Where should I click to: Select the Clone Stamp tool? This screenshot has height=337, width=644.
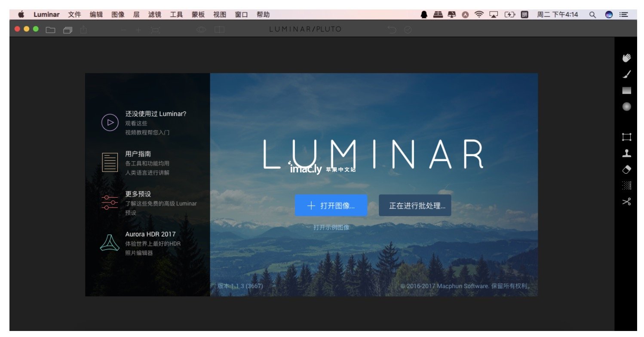coord(626,153)
